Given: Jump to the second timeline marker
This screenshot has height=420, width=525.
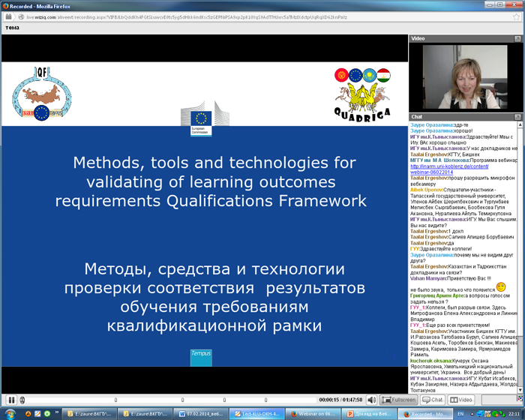Looking at the screenshot, I should 182,400.
